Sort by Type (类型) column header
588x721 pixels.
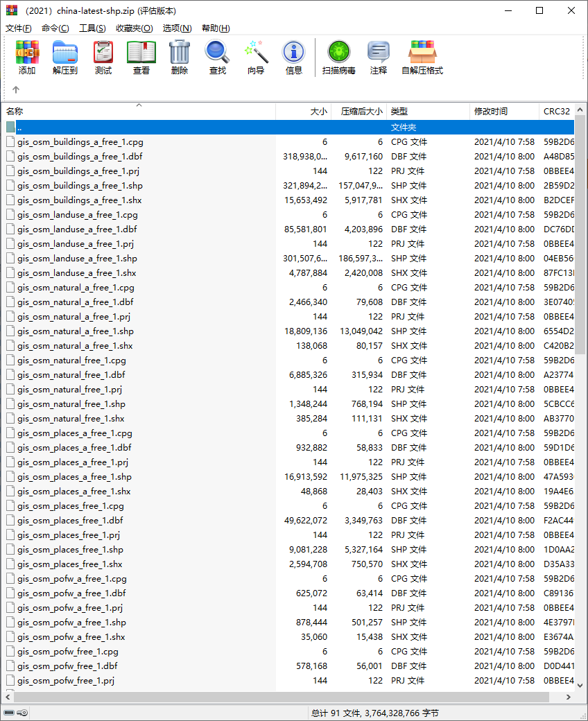click(x=429, y=112)
